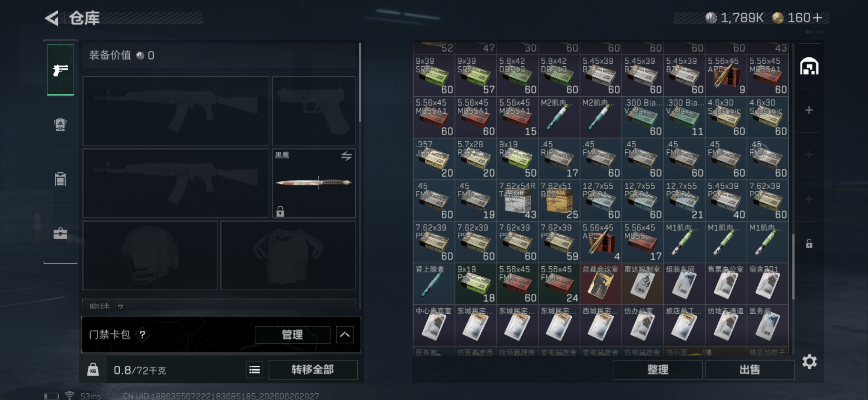Go back using the arrow beside 仓库

(x=52, y=18)
